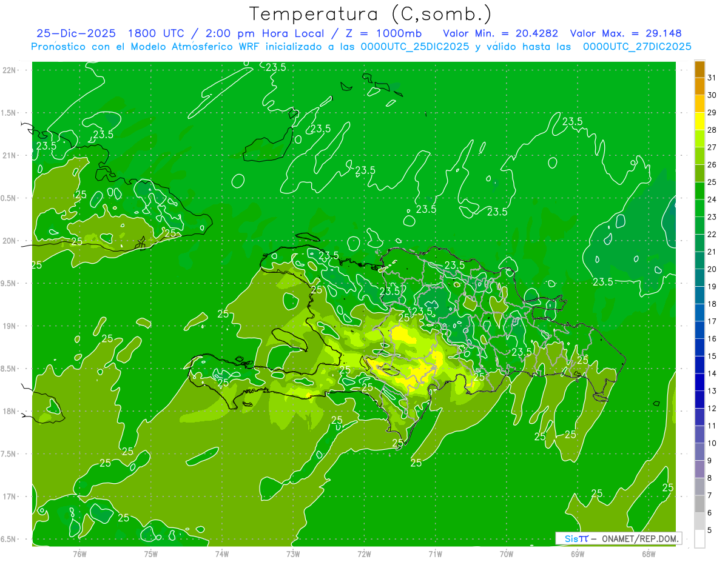Click the colorbar label '29'
This screenshot has width=728, height=562.
click(712, 113)
